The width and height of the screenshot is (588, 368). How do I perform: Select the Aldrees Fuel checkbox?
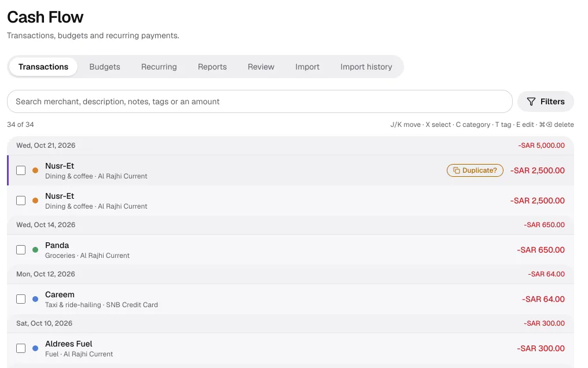(x=21, y=348)
